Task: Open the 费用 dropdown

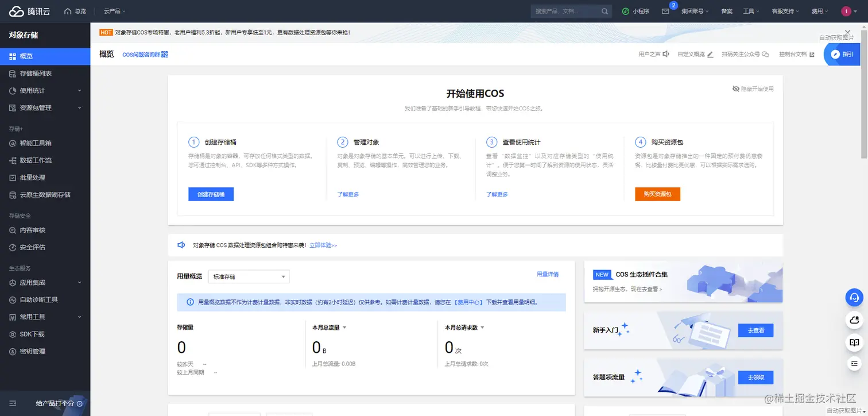Action: pyautogui.click(x=820, y=11)
